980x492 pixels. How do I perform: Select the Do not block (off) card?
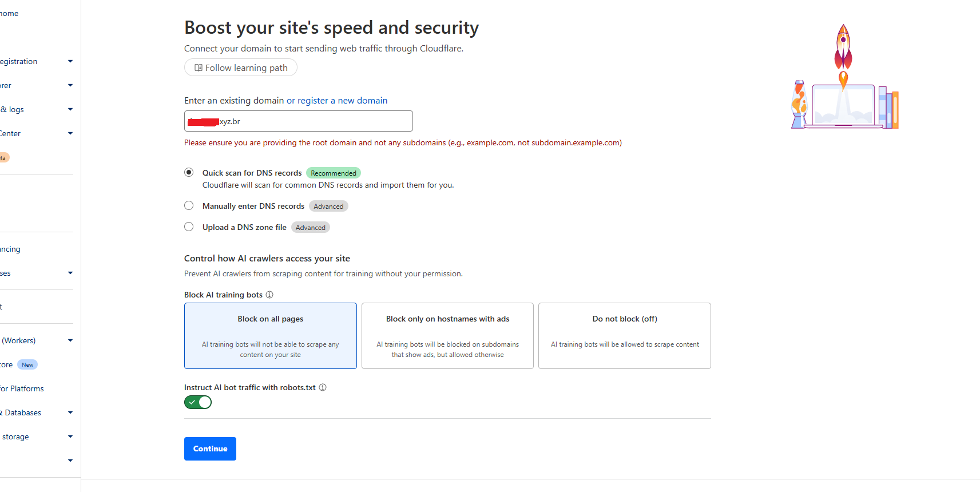[624, 336]
